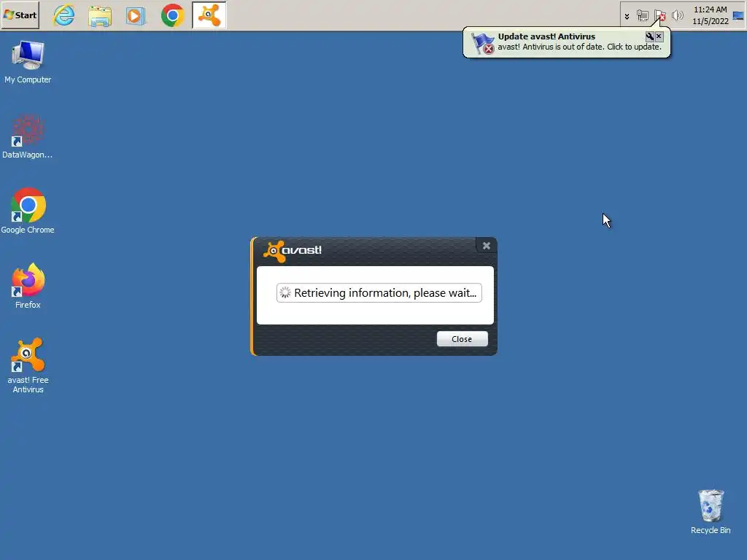Open My Computer desktop icon

tap(28, 63)
